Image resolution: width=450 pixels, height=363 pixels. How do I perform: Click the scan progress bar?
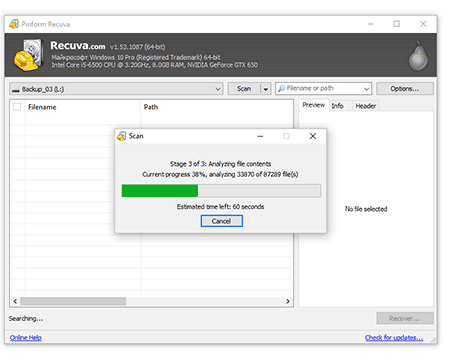(221, 191)
